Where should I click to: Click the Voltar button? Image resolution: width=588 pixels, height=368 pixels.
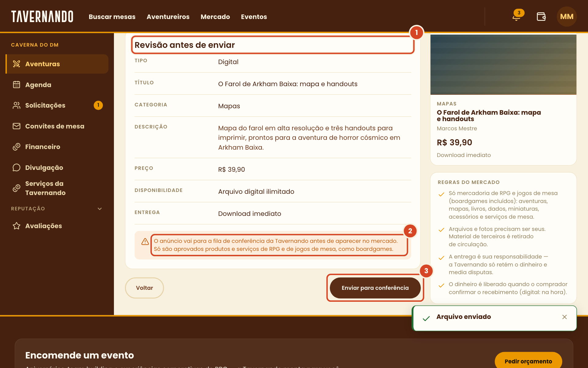coord(144,288)
